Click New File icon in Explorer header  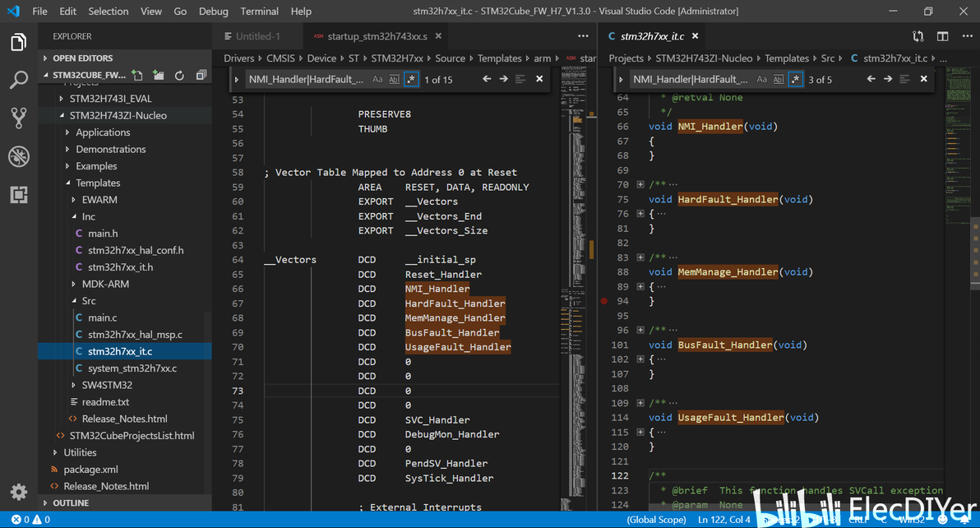pos(137,76)
